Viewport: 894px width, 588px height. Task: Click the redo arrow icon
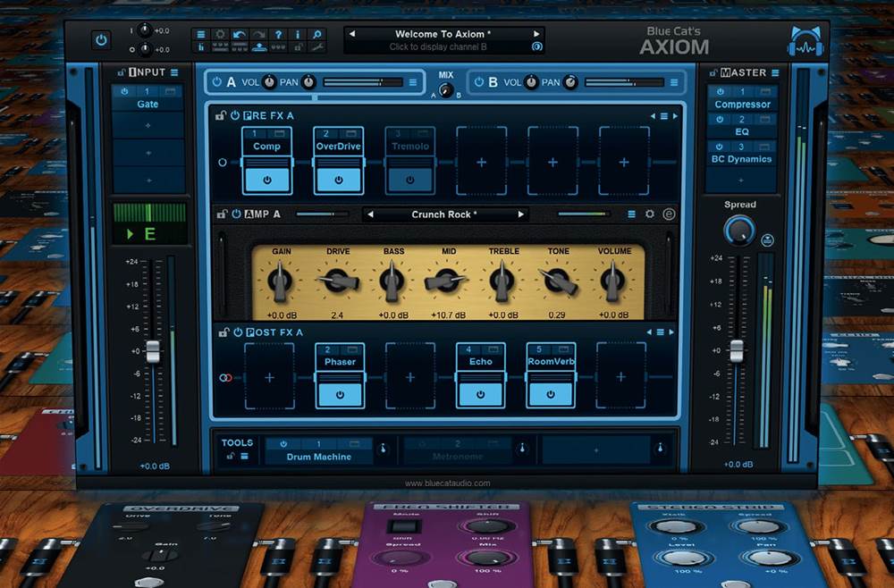259,34
